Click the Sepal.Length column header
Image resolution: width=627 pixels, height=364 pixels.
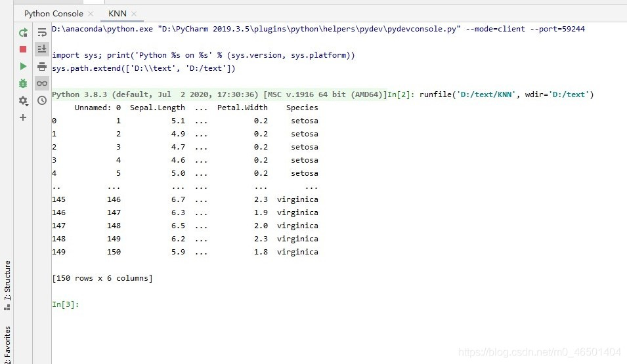click(157, 108)
